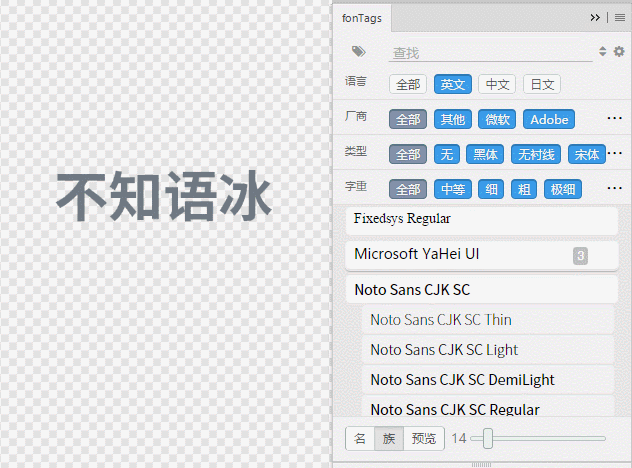Apply Noto Sans CJK SC Regular
The image size is (632, 468).
click(488, 407)
